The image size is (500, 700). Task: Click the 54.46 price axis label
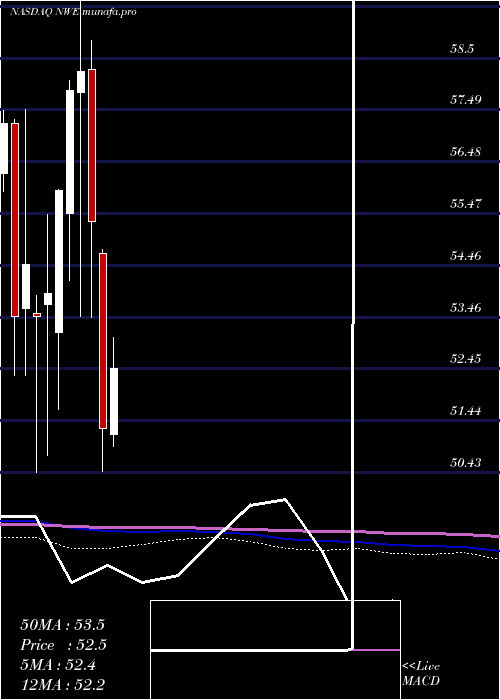466,256
